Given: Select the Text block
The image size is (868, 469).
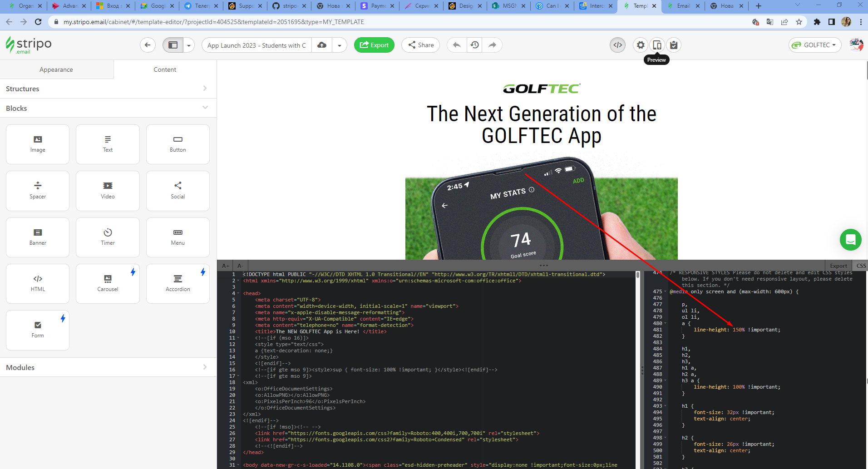Looking at the screenshot, I should click(108, 144).
